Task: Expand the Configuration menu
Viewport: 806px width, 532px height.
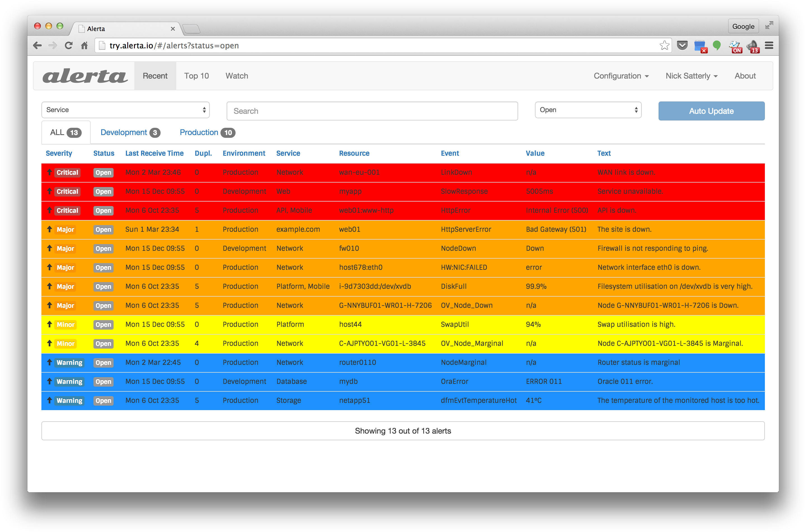Action: [x=621, y=76]
